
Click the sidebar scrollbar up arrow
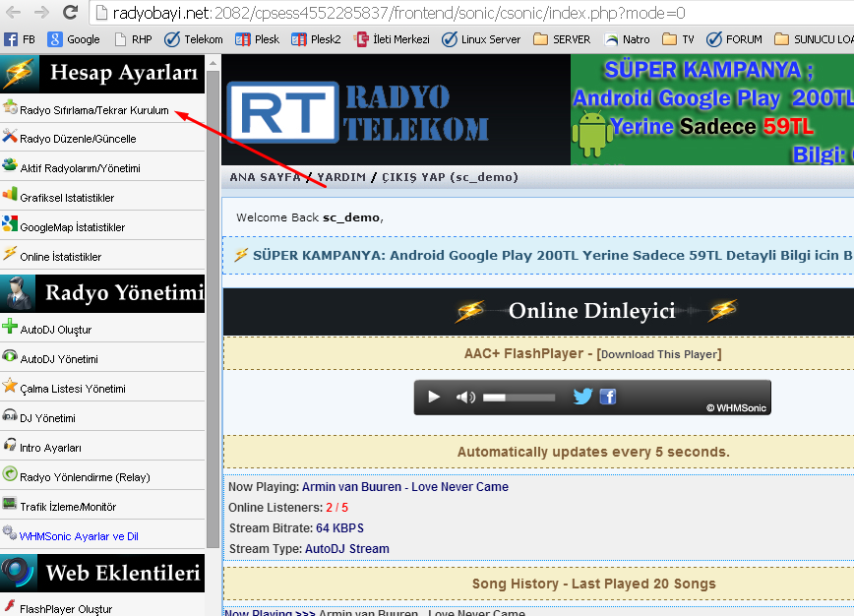[x=213, y=63]
